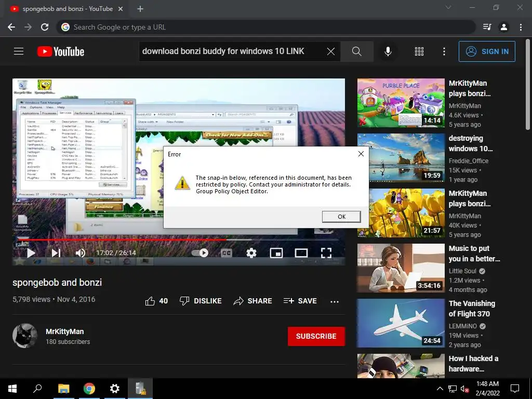
Task: Open the notification center
Action: [515, 389]
